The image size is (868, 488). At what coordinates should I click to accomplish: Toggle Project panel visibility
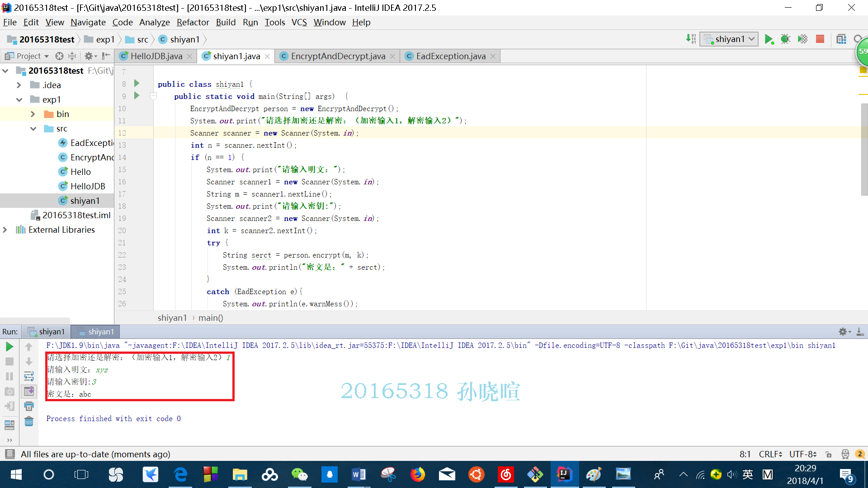(105, 56)
